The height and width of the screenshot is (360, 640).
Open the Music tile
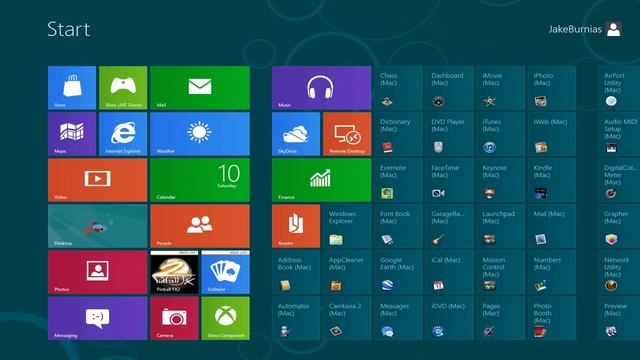(322, 88)
